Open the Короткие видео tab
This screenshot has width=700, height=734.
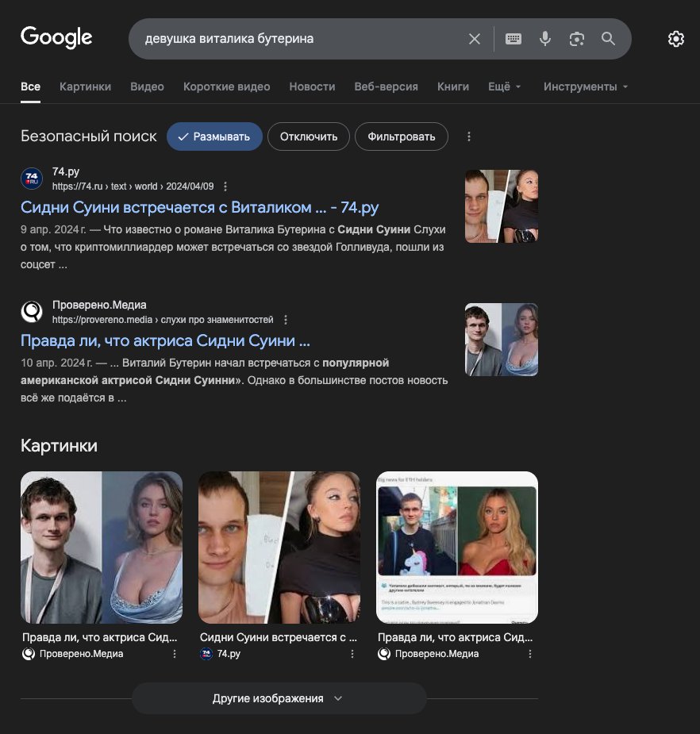click(x=227, y=86)
